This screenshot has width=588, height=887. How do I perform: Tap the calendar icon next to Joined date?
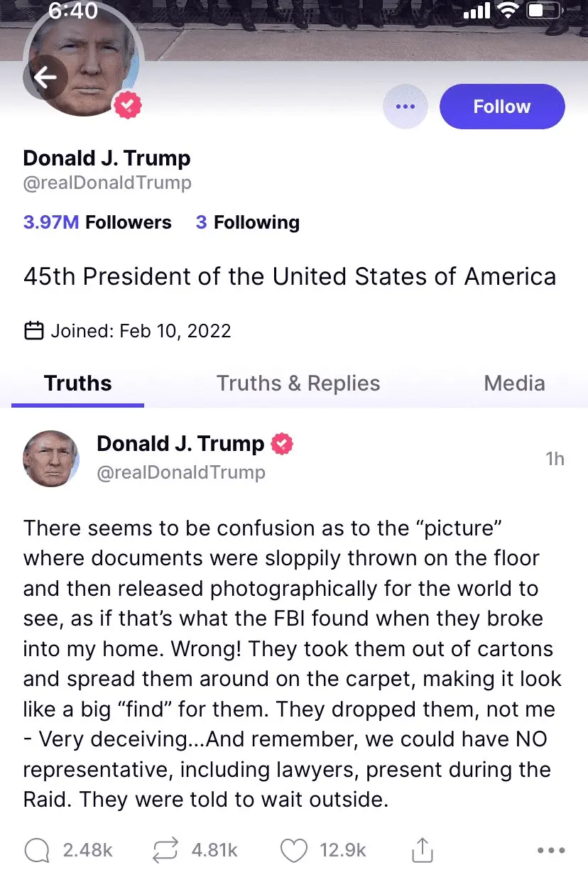(x=34, y=331)
